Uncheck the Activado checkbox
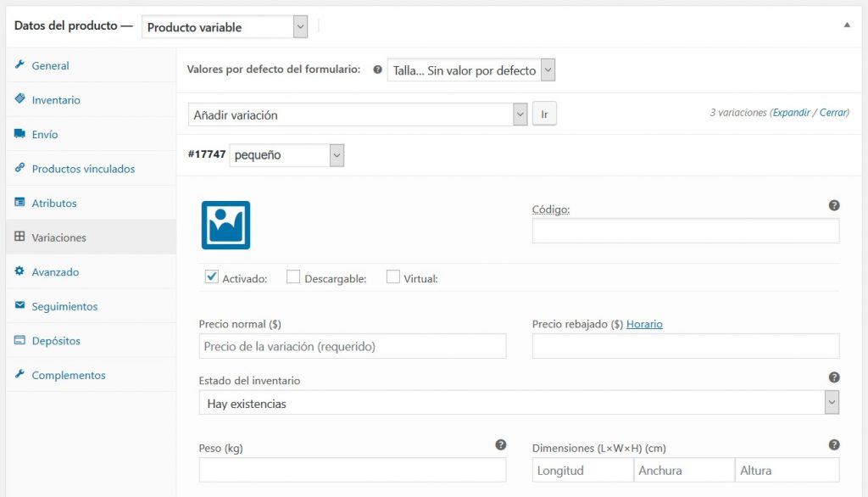868x497 pixels. (x=212, y=276)
